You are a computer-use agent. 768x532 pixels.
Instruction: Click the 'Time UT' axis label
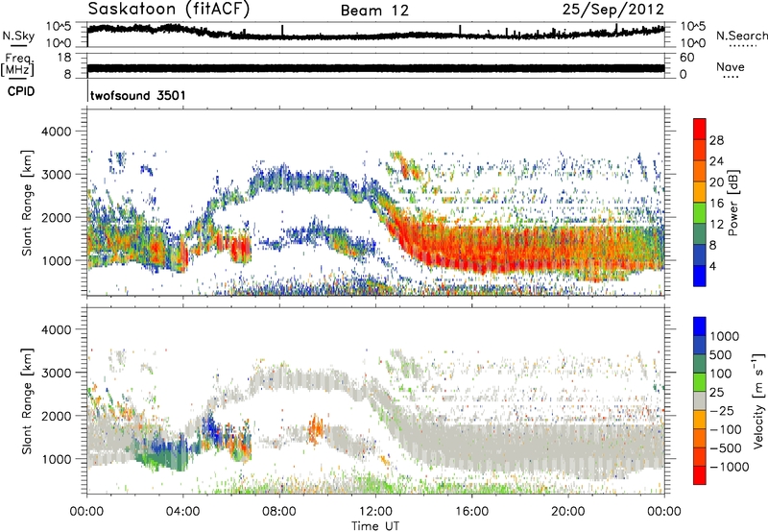pos(375,526)
